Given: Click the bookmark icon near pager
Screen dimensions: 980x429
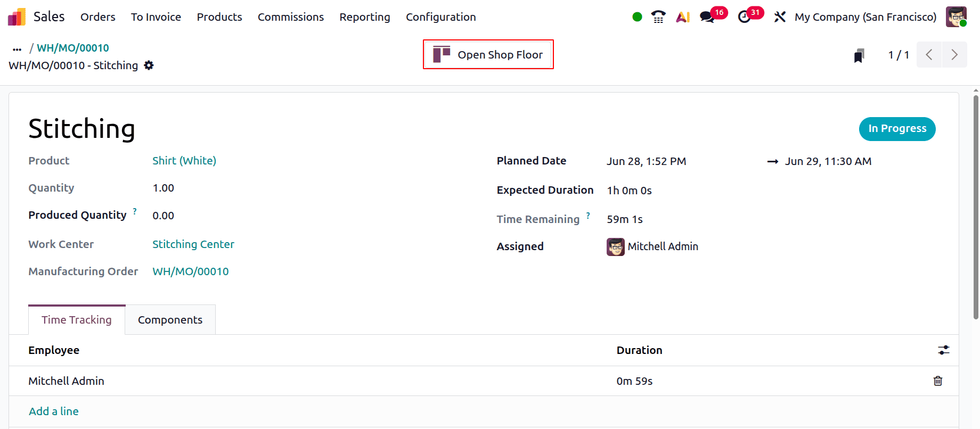Looking at the screenshot, I should pyautogui.click(x=859, y=55).
